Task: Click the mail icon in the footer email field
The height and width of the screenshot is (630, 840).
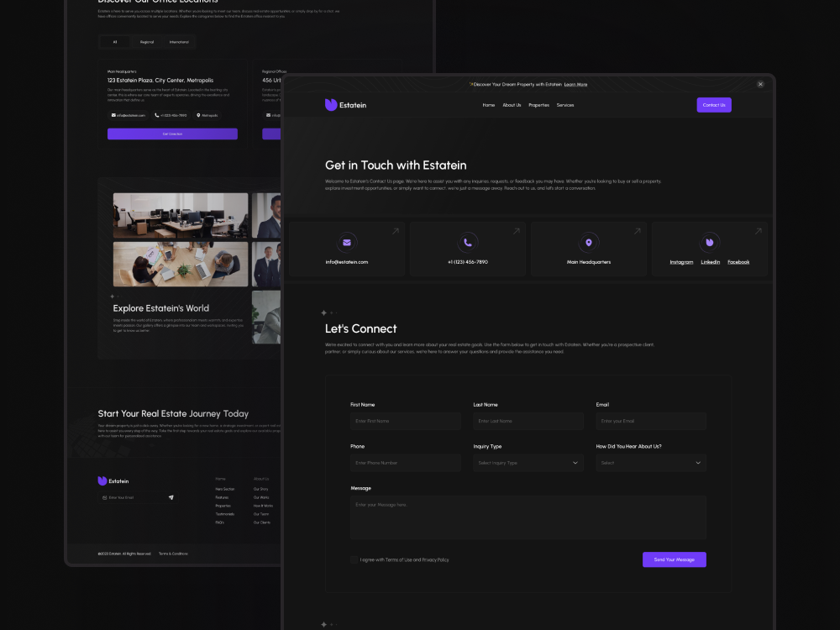Action: [104, 497]
